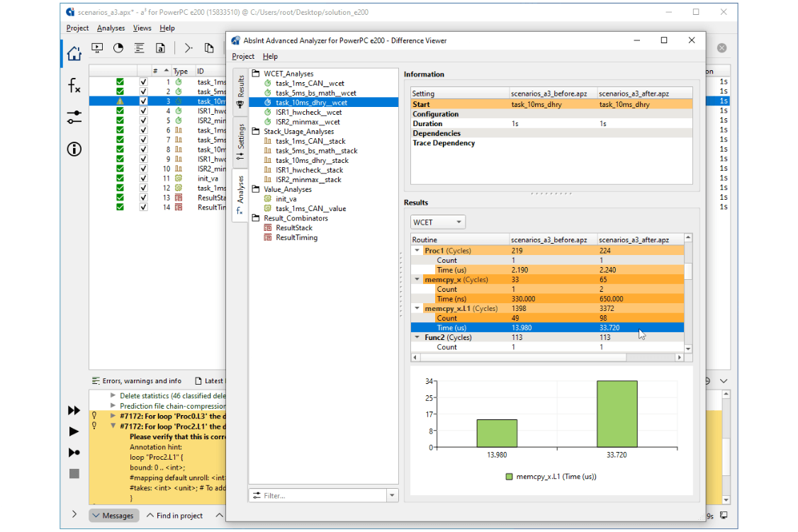Toggle checkbox for analysis row 14

click(144, 208)
